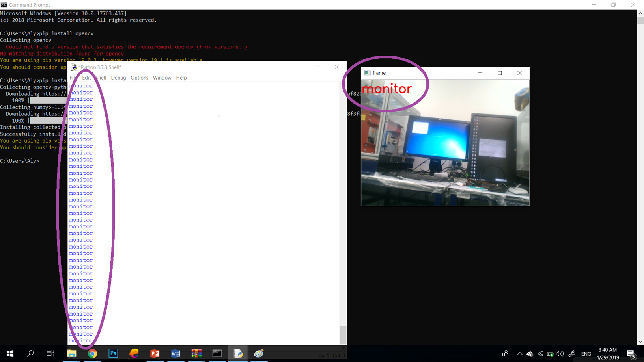
Task: Launch Google Chrome from the taskbar
Action: [92, 353]
